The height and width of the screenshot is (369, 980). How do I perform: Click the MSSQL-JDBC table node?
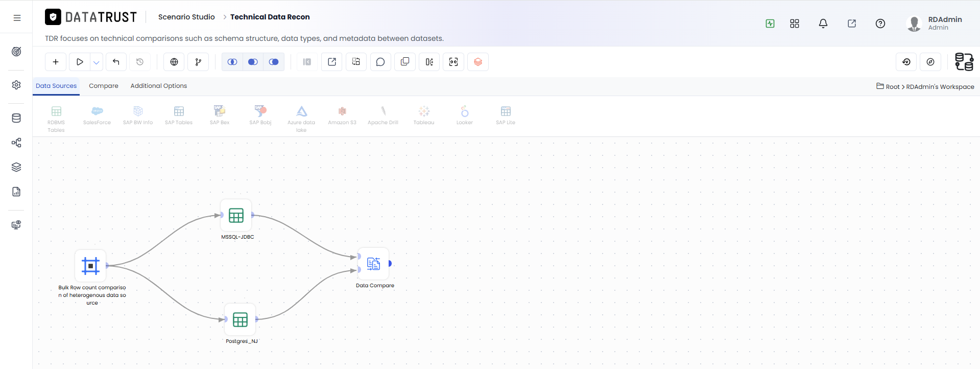pyautogui.click(x=236, y=215)
